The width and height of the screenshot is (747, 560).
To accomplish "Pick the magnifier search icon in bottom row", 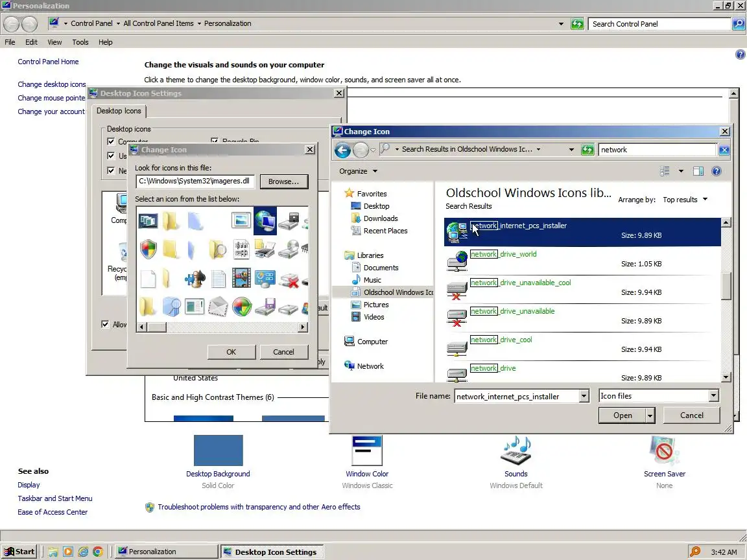I will [x=171, y=307].
